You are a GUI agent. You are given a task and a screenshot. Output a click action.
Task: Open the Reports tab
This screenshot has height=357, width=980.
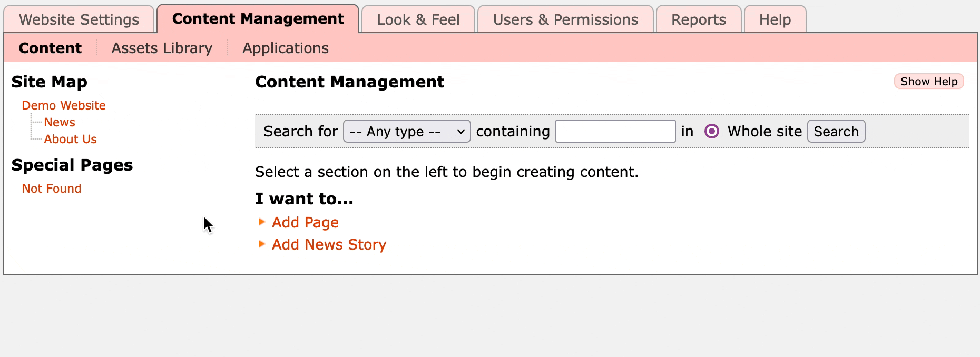point(698,19)
